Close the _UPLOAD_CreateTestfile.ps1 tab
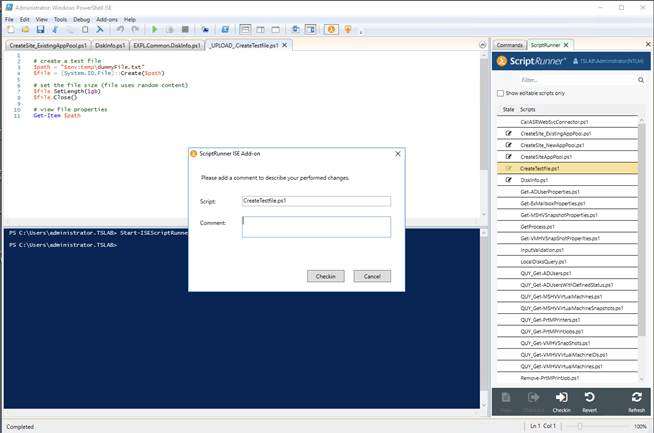This screenshot has width=654, height=433. coord(284,45)
